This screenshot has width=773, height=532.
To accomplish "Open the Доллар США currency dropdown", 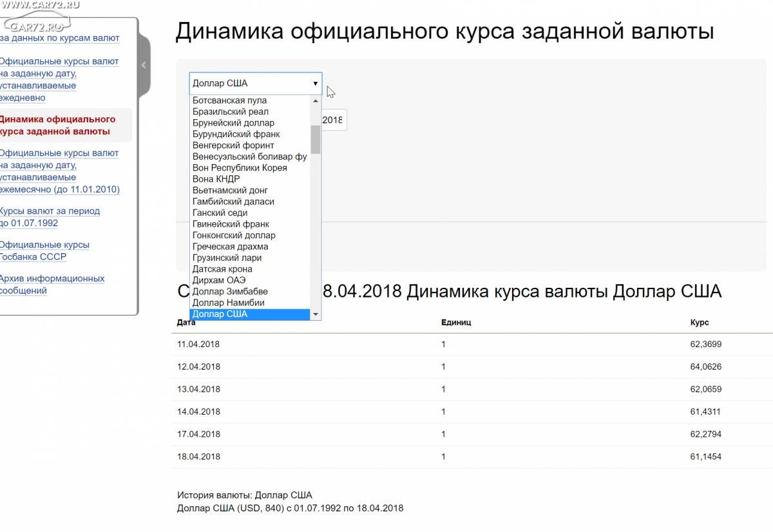I will pos(255,84).
